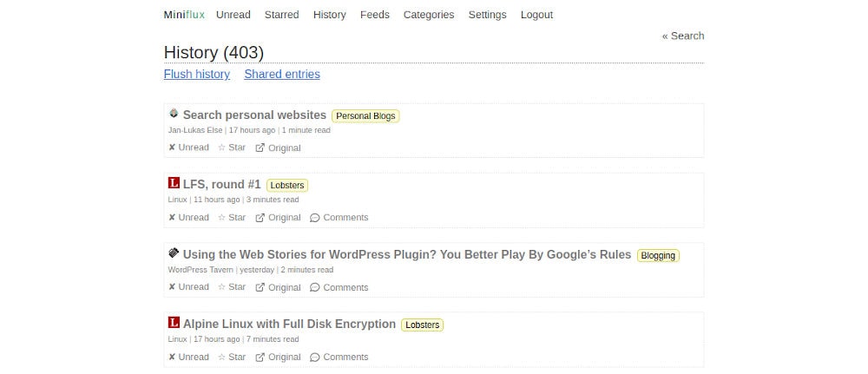Click WordPress Tavern feed favicon
The height and width of the screenshot is (374, 868).
tap(174, 253)
